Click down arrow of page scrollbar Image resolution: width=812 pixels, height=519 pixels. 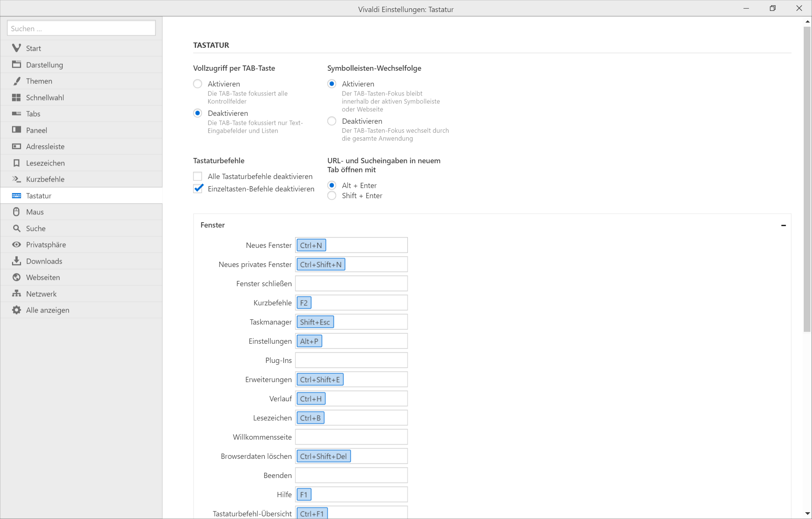(x=807, y=514)
